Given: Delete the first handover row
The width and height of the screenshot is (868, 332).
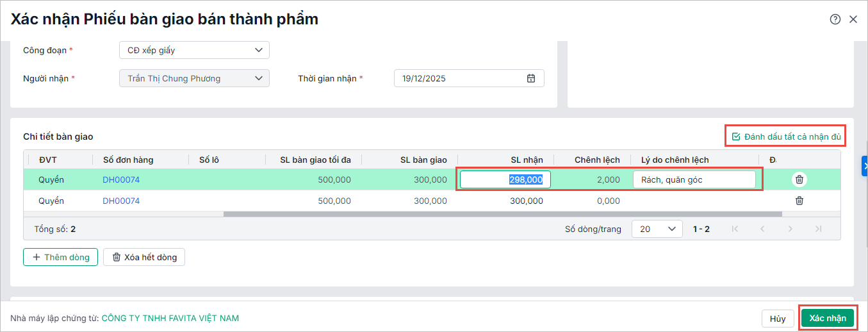Looking at the screenshot, I should (x=799, y=179).
